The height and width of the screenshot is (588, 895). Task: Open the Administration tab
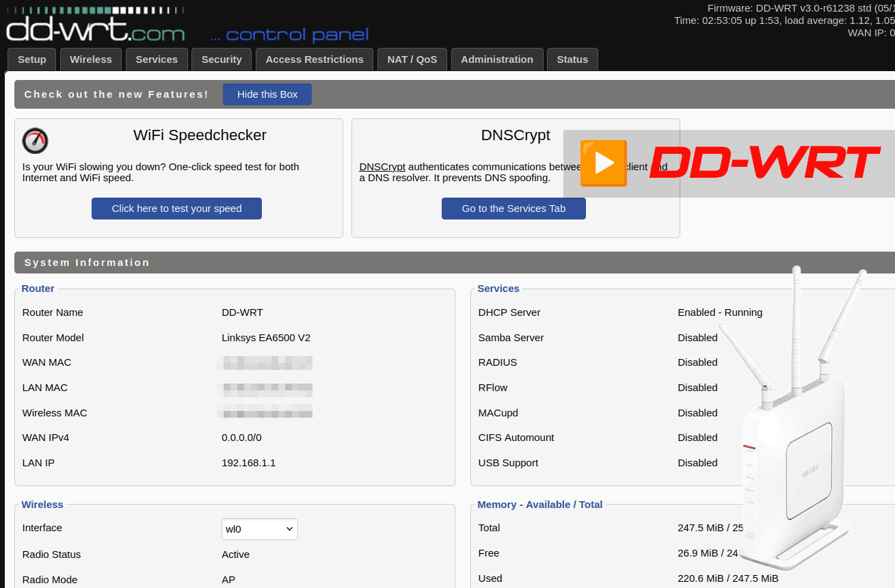click(496, 59)
